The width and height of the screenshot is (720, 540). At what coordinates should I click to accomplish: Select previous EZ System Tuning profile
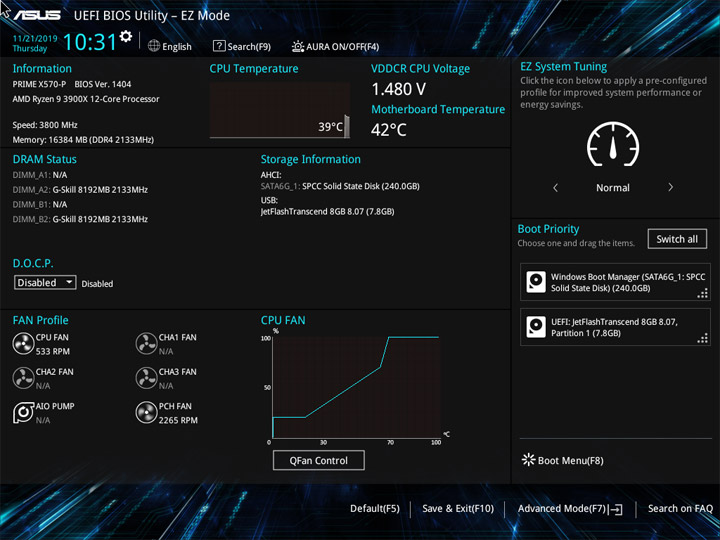(556, 187)
